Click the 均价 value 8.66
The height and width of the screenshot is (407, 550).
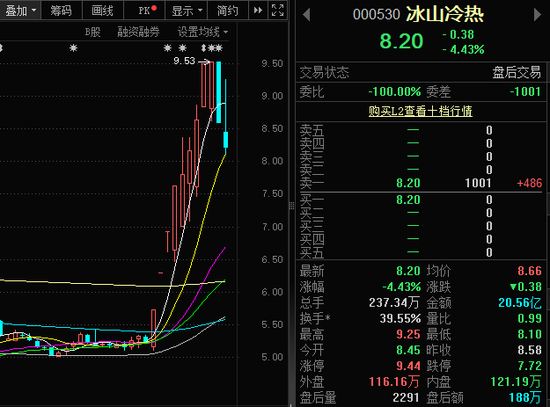(530, 271)
